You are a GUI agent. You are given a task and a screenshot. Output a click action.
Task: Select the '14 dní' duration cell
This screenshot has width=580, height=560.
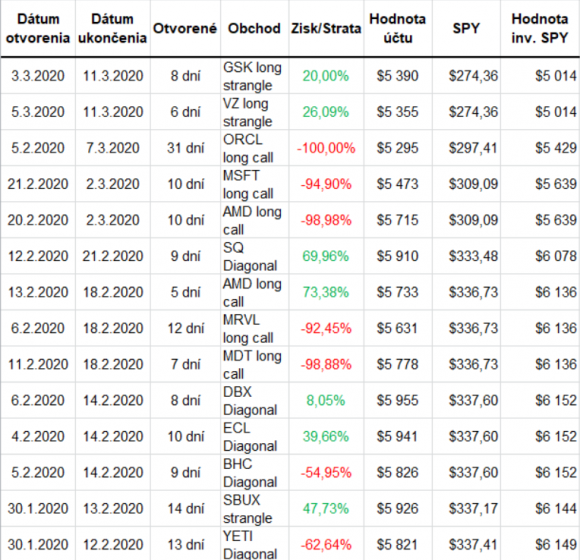point(185,509)
